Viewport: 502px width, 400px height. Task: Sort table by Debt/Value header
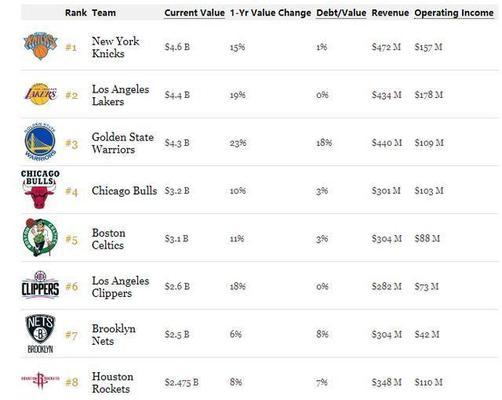(341, 13)
